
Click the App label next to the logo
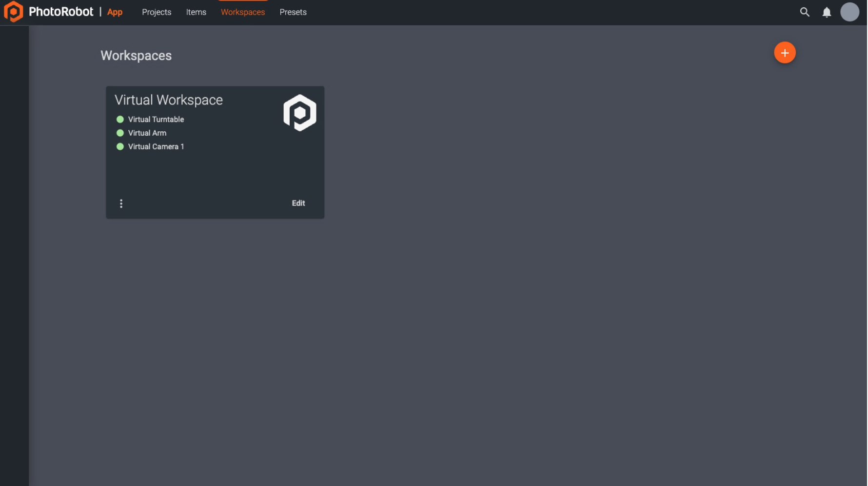115,12
